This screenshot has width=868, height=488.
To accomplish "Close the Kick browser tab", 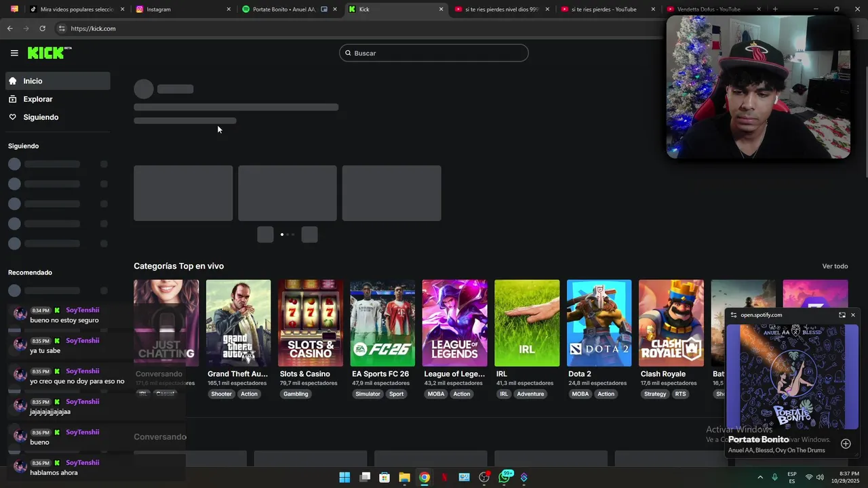I will pyautogui.click(x=441, y=9).
